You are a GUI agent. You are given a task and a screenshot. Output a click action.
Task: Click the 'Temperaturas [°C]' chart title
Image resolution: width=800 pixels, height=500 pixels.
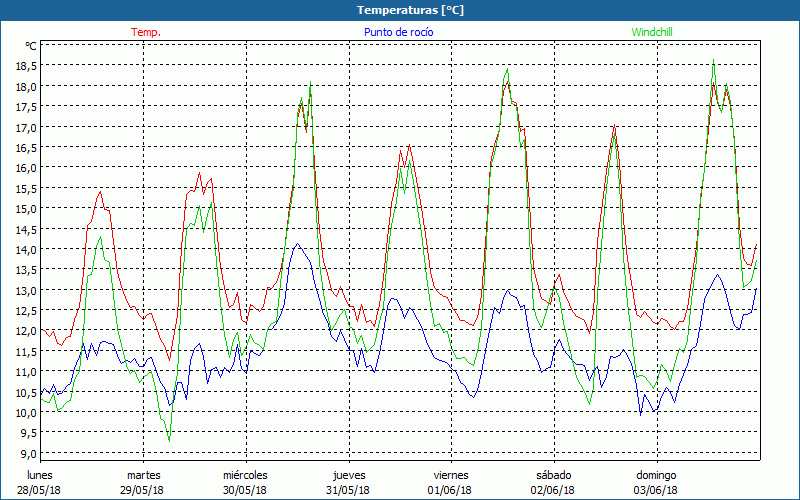(x=410, y=10)
